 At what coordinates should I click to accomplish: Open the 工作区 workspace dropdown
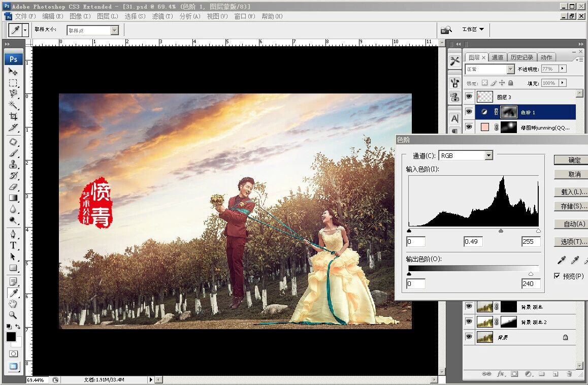(x=473, y=29)
